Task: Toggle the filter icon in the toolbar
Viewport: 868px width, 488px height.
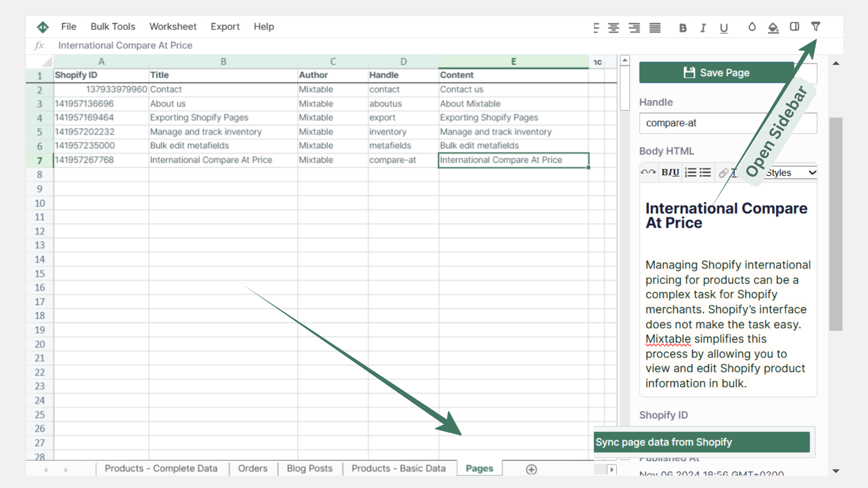Action: [x=816, y=27]
